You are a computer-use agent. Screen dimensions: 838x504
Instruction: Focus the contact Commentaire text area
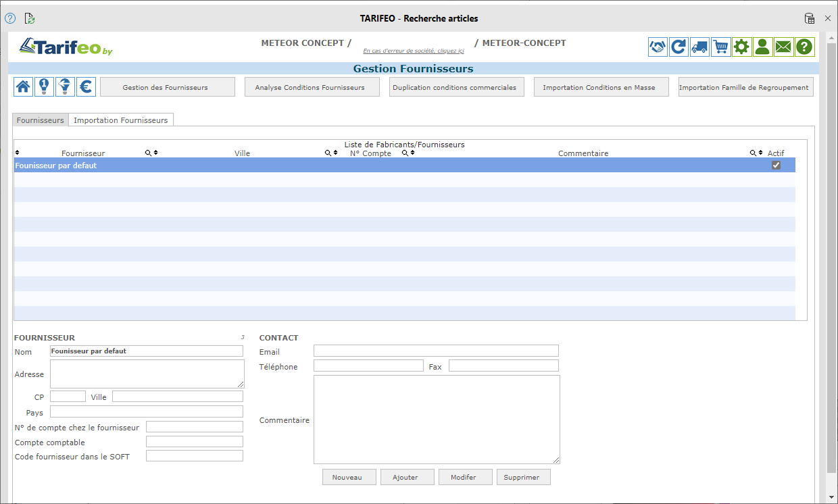[x=437, y=420]
